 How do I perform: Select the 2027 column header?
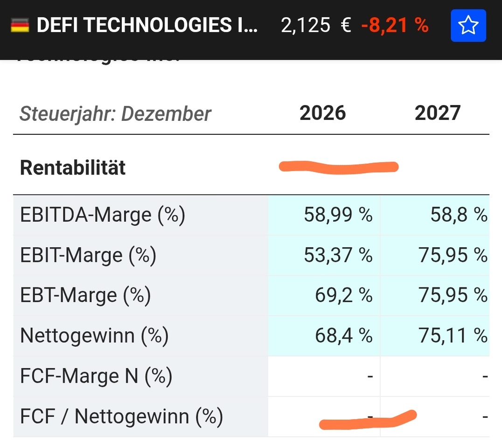tap(438, 113)
